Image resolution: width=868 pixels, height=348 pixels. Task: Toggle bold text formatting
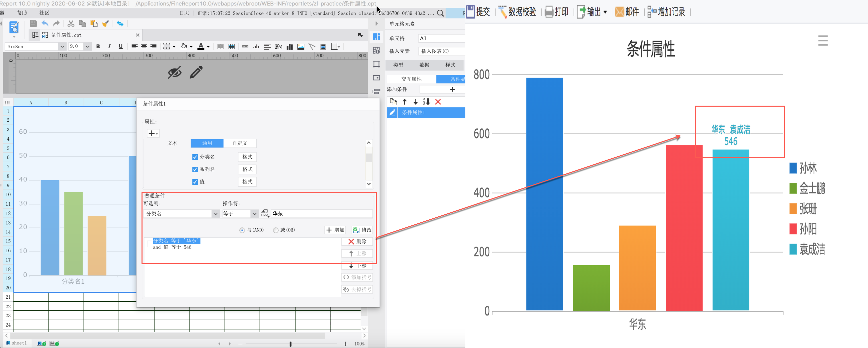point(98,47)
